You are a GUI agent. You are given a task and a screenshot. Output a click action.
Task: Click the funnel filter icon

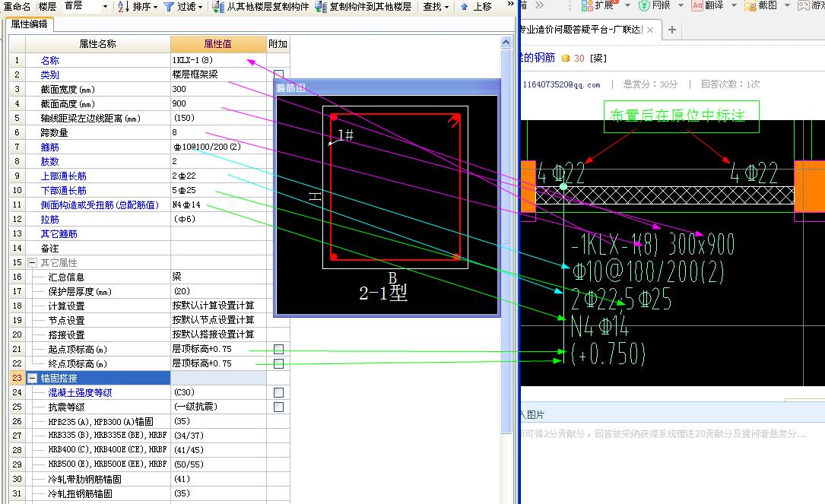click(x=169, y=7)
